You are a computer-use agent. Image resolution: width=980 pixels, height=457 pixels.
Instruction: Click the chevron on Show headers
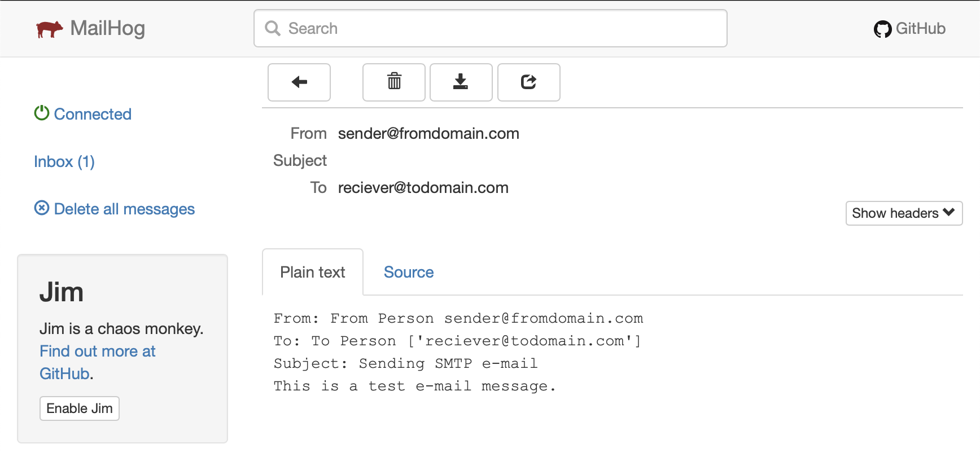click(949, 212)
